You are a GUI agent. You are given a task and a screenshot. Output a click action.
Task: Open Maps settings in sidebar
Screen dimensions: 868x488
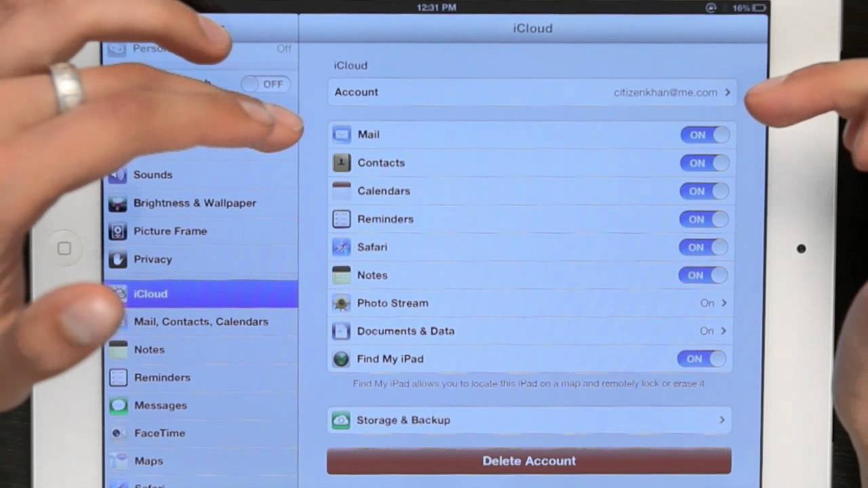201,461
